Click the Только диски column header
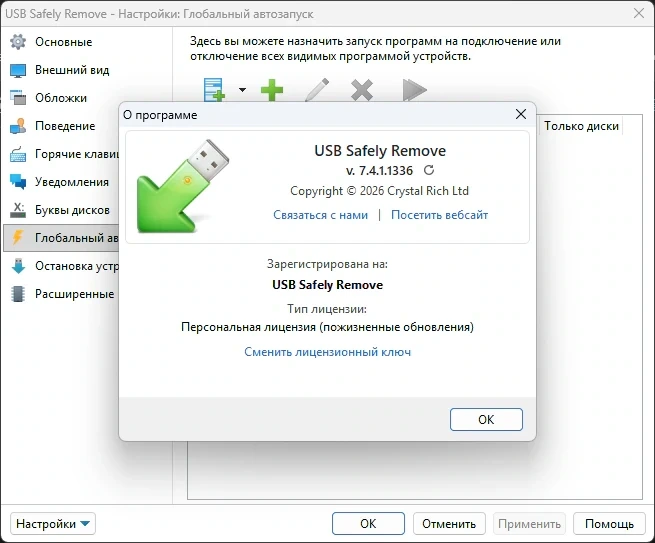The width and height of the screenshot is (655, 543). (581, 126)
